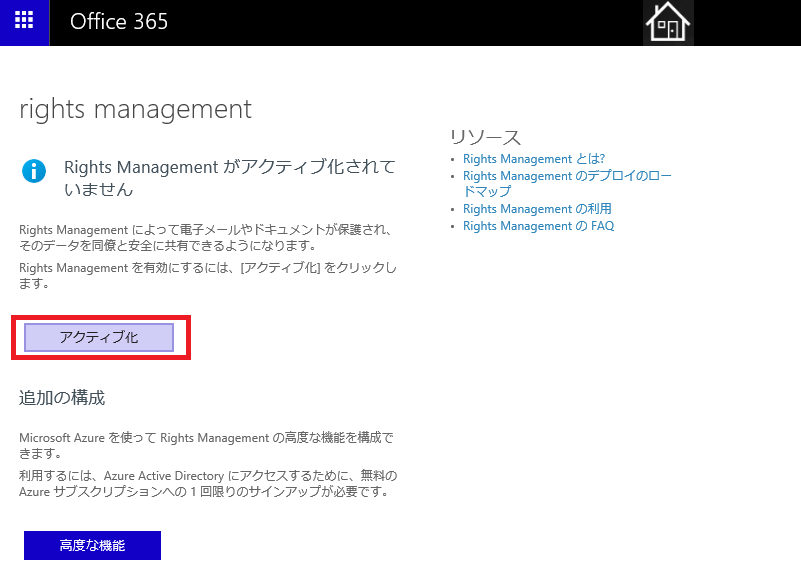Viewport: 801px width, 567px height.
Task: Click the 高度な機能 button
Action: (x=92, y=546)
